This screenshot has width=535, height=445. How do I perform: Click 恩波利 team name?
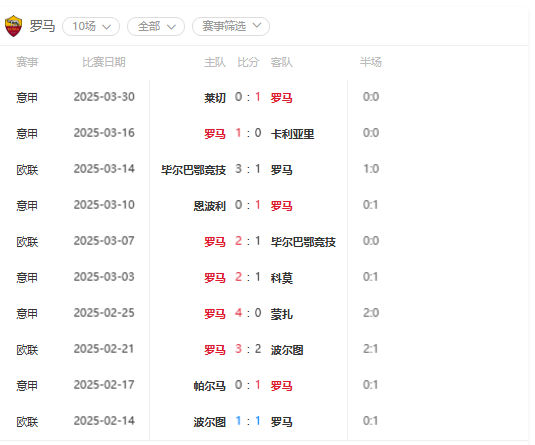[209, 206]
